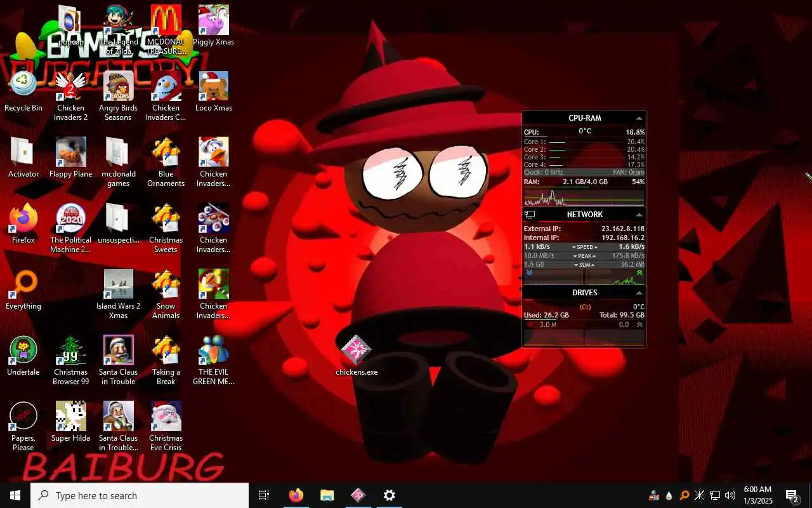Viewport: 812px width, 508px height.
Task: Open File Explorer from the taskbar
Action: [327, 495]
